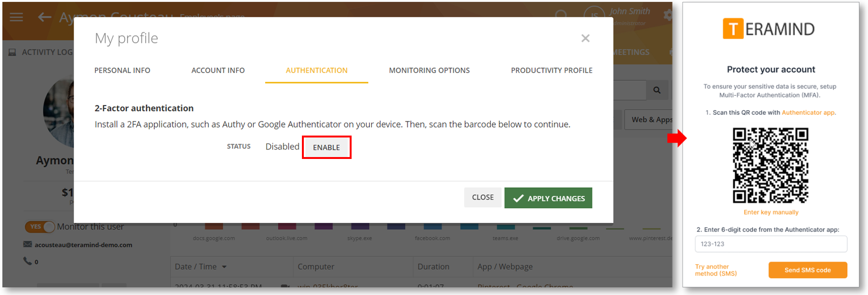
Task: Open the Productivity Profile tab
Action: (552, 70)
